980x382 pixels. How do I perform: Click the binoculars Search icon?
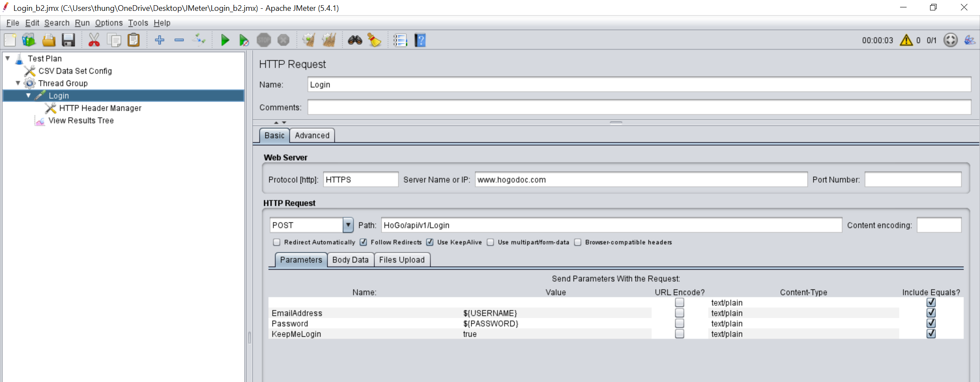[x=355, y=40]
